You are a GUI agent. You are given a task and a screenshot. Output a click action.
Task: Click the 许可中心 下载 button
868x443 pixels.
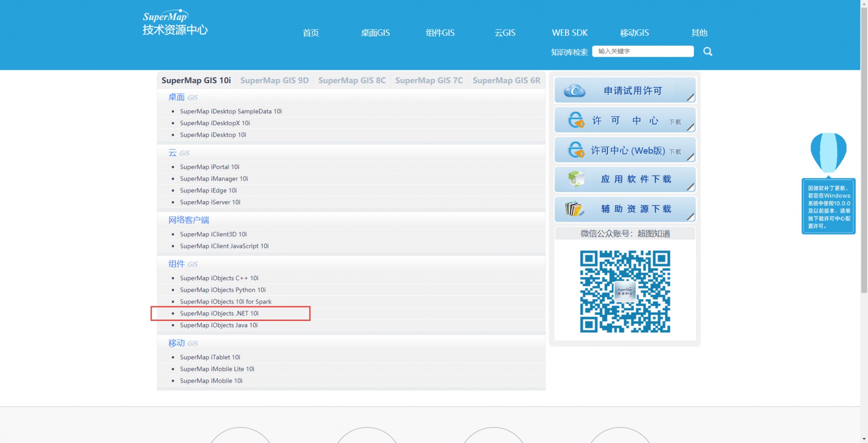[x=625, y=120]
